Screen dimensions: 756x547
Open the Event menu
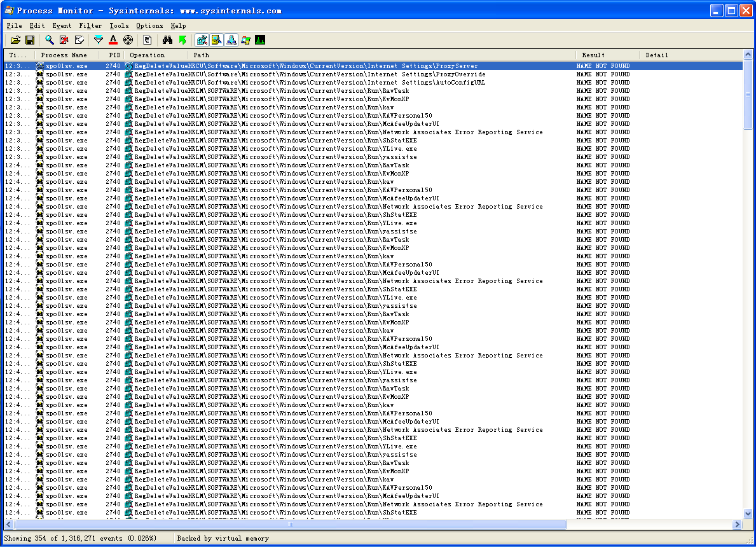click(x=62, y=25)
